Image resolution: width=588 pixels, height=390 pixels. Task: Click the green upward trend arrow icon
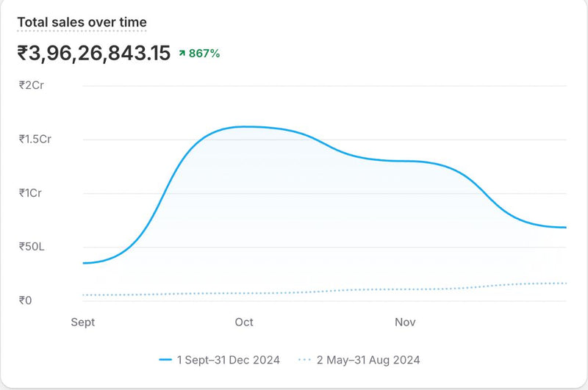[182, 54]
